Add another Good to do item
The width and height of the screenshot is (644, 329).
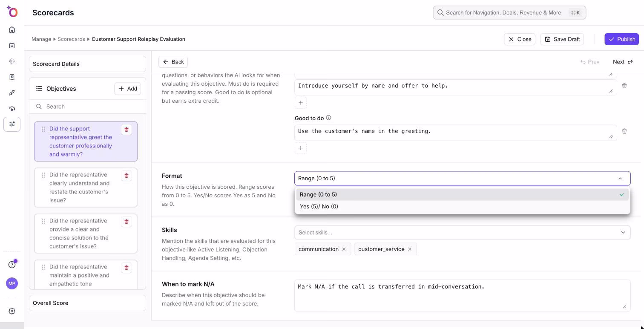pyautogui.click(x=301, y=148)
